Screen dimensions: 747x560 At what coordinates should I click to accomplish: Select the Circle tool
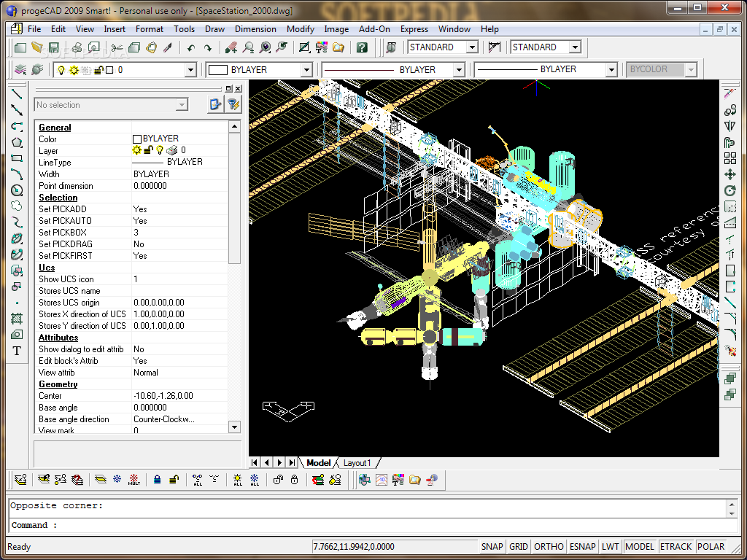(17, 190)
